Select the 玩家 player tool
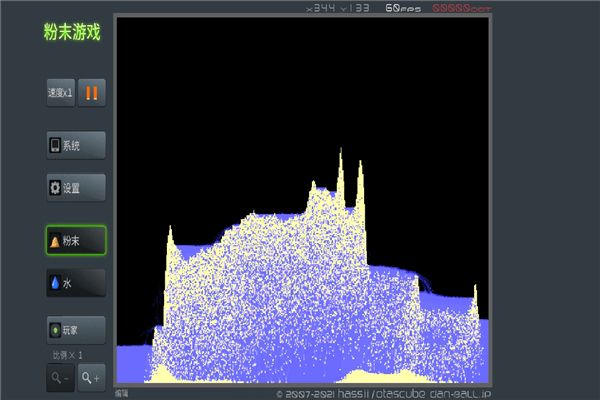The height and width of the screenshot is (400, 600). pos(76,329)
